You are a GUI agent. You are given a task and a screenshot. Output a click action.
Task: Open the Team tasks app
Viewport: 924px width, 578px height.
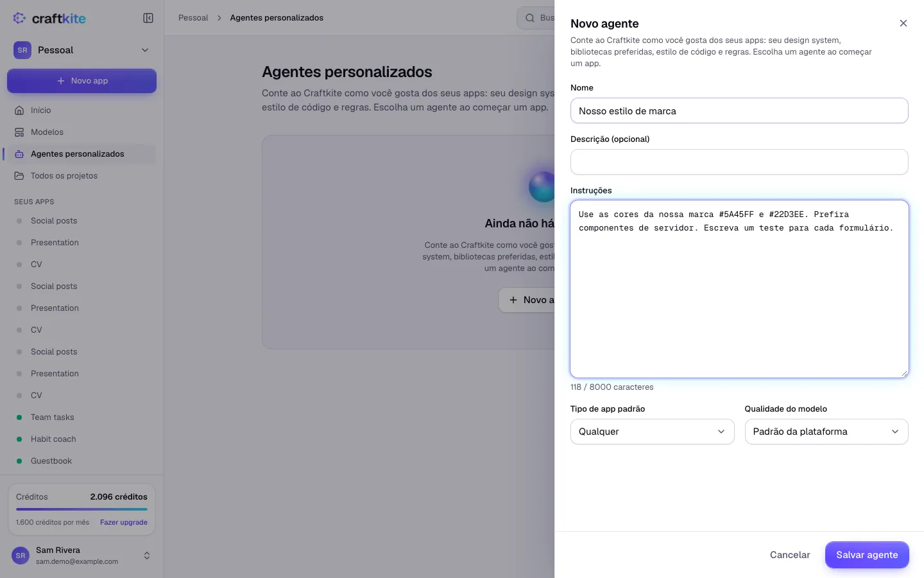[x=81, y=417]
